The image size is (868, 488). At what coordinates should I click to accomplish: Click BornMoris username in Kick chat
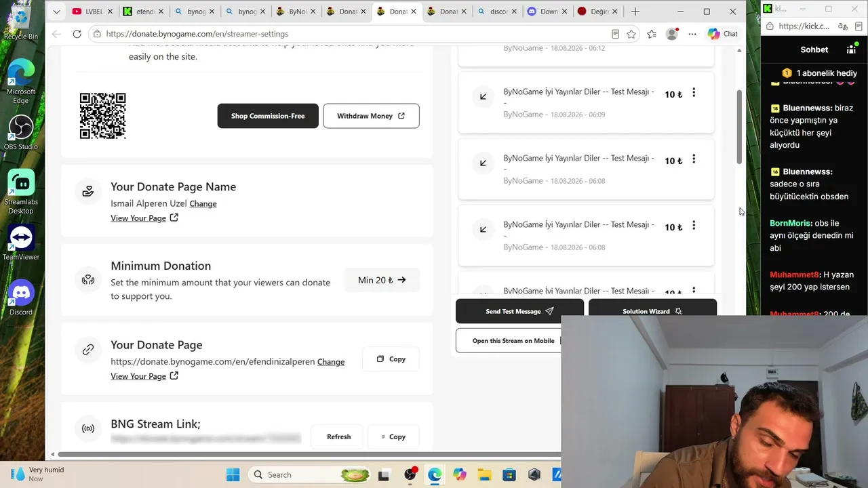790,223
